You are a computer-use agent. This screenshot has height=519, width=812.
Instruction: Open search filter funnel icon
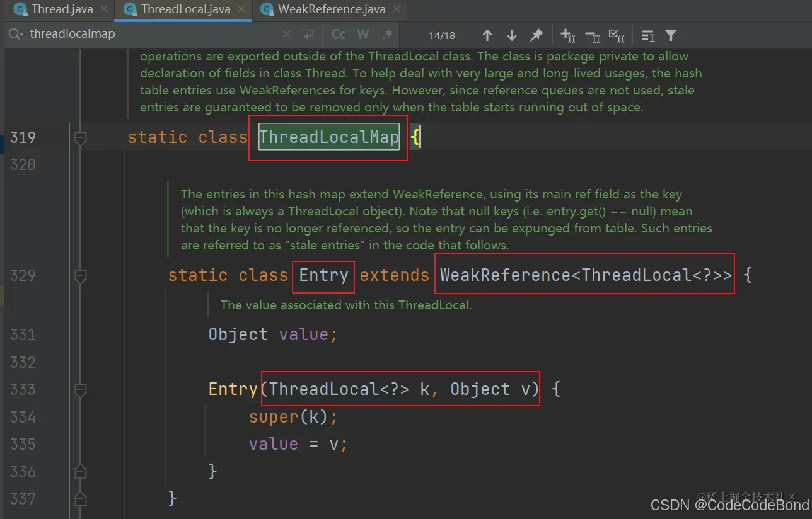[x=671, y=35]
